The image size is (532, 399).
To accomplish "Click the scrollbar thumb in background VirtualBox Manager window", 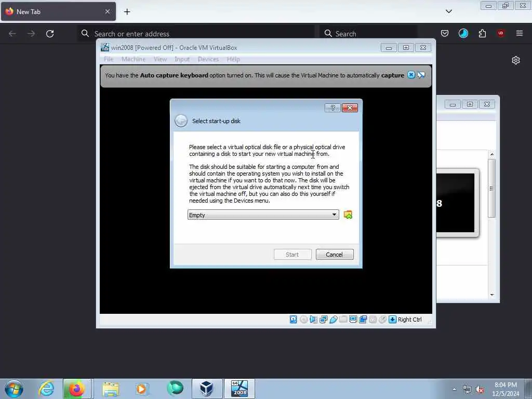I will point(491,188).
